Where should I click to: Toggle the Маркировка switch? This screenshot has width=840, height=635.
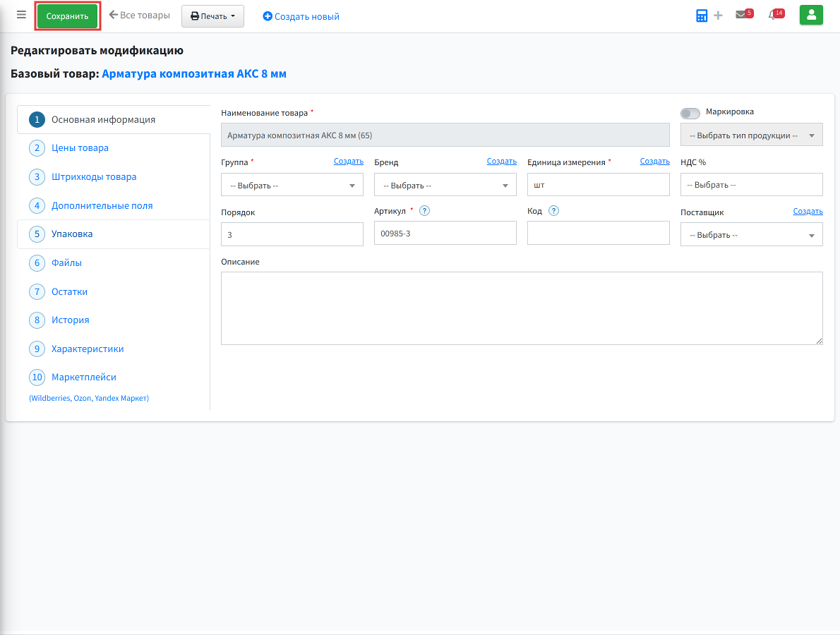690,114
